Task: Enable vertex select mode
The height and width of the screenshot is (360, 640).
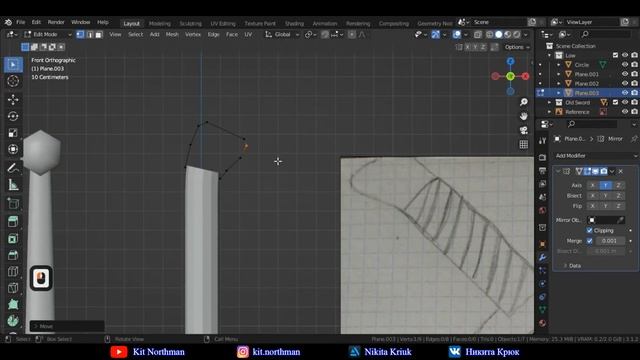Action: [80, 35]
